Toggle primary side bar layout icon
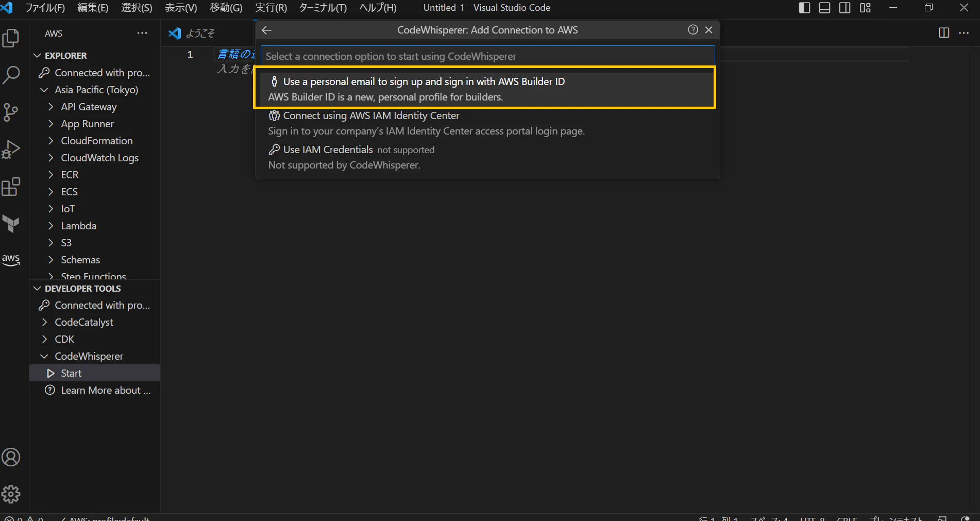The image size is (980, 521). tap(804, 8)
